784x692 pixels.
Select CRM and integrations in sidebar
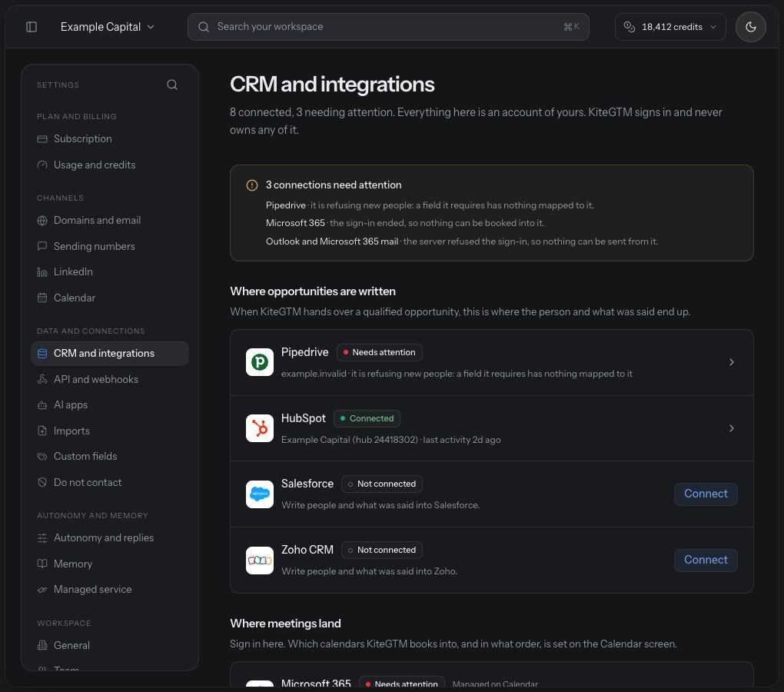(x=109, y=353)
